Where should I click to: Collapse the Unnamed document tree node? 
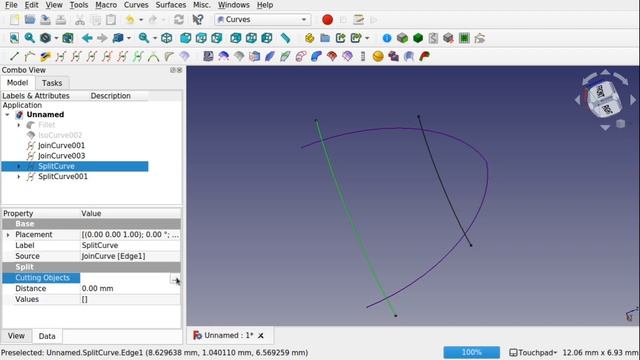7,115
